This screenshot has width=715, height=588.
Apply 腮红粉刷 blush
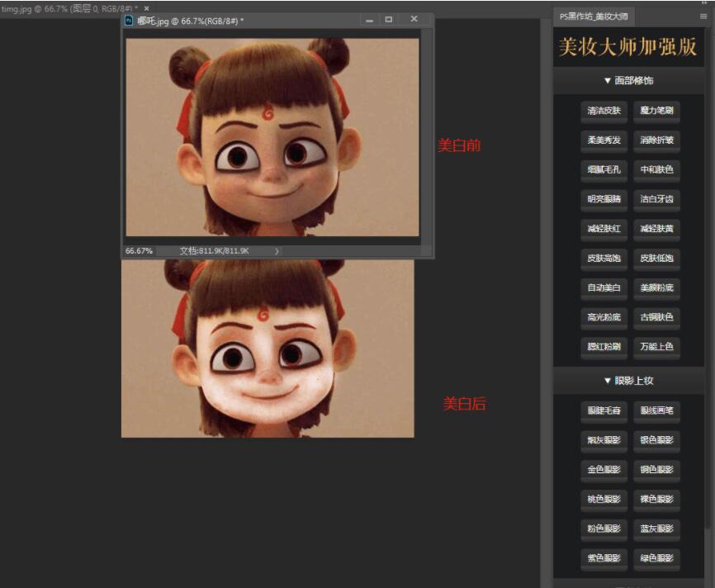pos(604,346)
